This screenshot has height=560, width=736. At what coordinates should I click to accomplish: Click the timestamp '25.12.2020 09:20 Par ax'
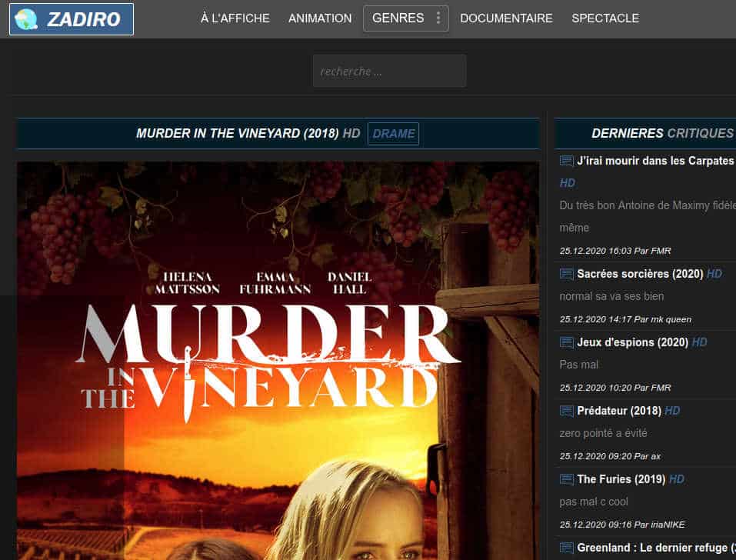pos(610,456)
